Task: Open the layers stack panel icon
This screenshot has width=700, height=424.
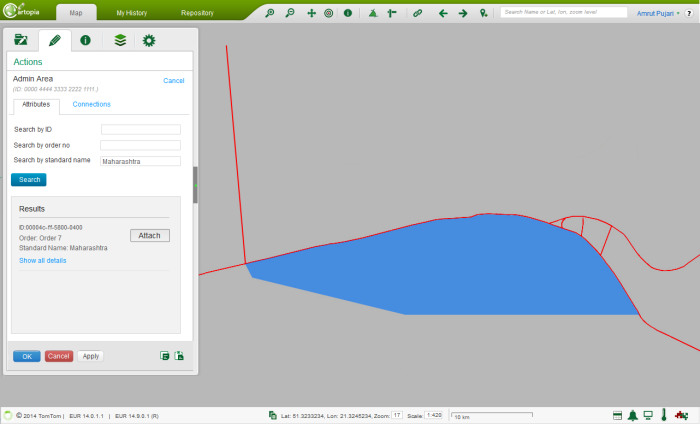Action: point(119,41)
